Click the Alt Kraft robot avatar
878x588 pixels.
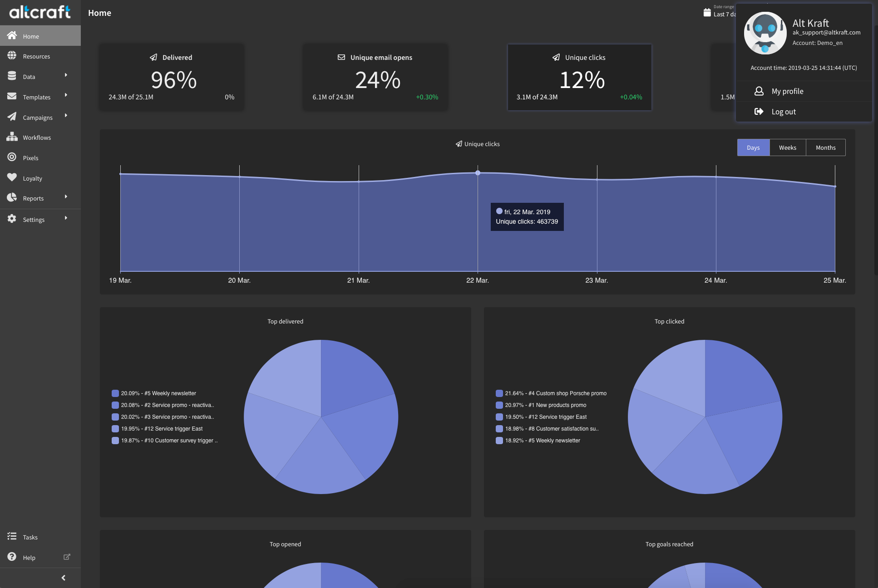click(x=765, y=33)
